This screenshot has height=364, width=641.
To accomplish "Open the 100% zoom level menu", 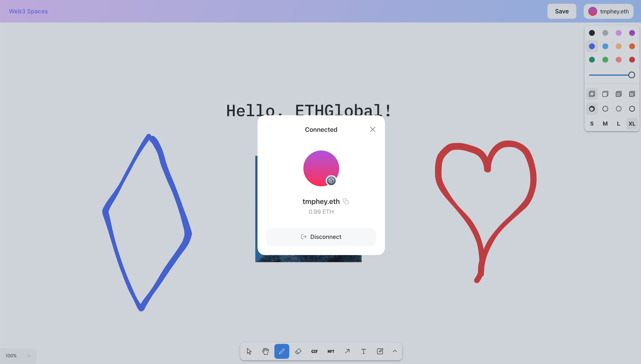I will [x=11, y=356].
